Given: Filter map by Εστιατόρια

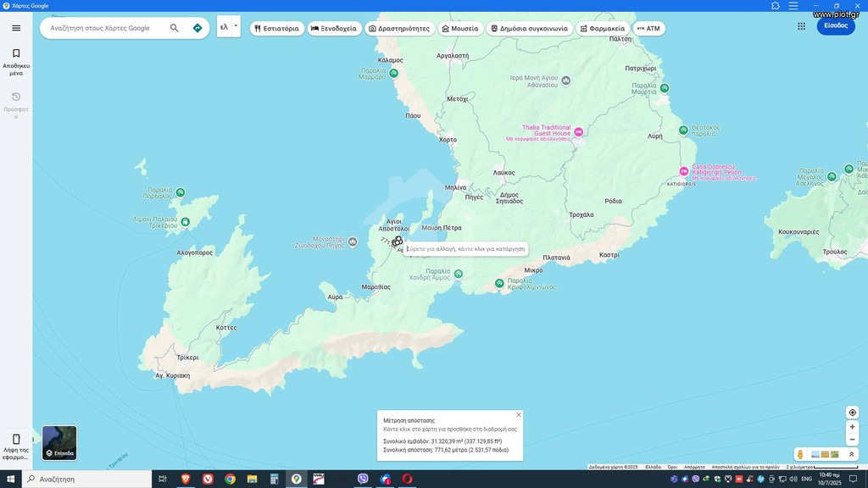Looking at the screenshot, I should 277,28.
